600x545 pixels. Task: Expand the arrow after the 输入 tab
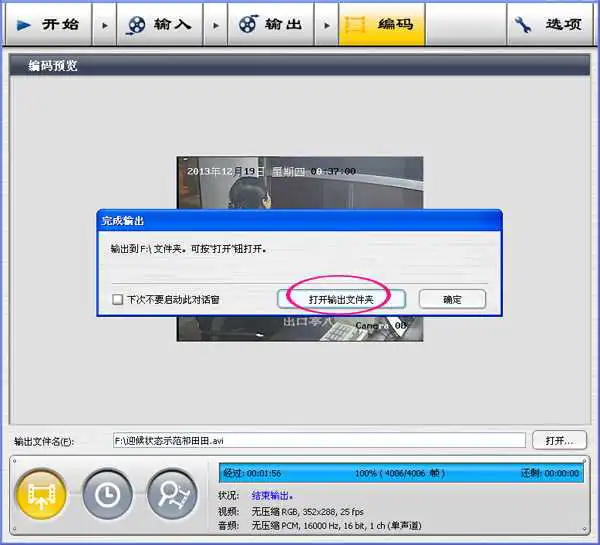click(x=216, y=26)
